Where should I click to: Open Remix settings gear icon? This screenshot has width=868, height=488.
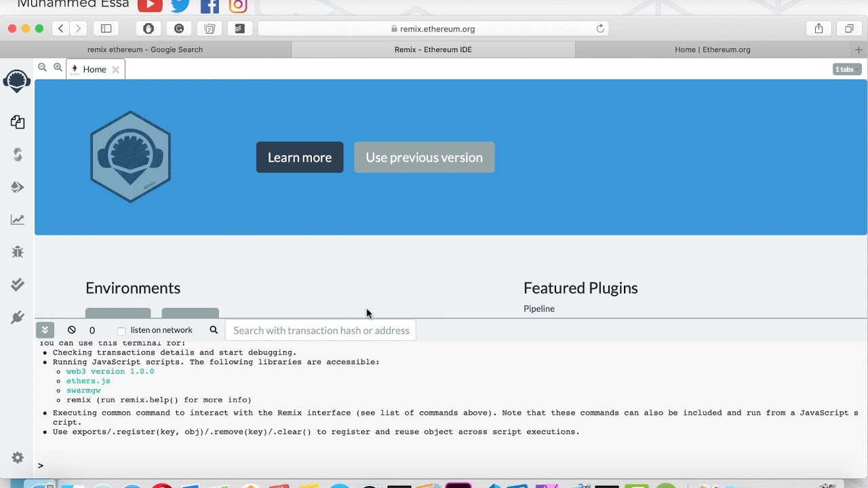pos(18,457)
